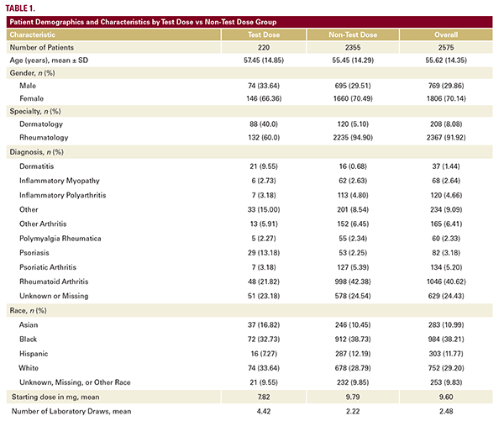Select the 'Polymyalgia Rheumatica' row label

point(60,239)
